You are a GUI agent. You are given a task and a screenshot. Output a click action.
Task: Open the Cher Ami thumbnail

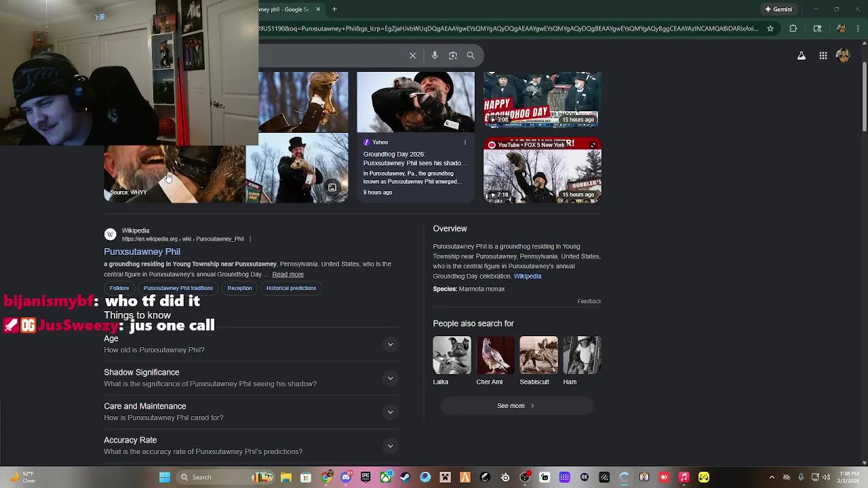point(495,355)
